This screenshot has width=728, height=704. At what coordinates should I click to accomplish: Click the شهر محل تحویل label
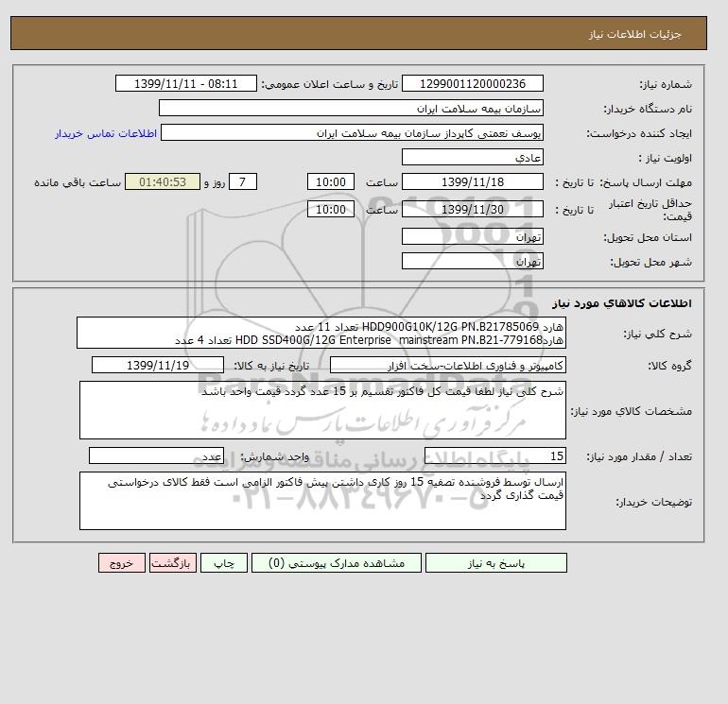coord(650,262)
